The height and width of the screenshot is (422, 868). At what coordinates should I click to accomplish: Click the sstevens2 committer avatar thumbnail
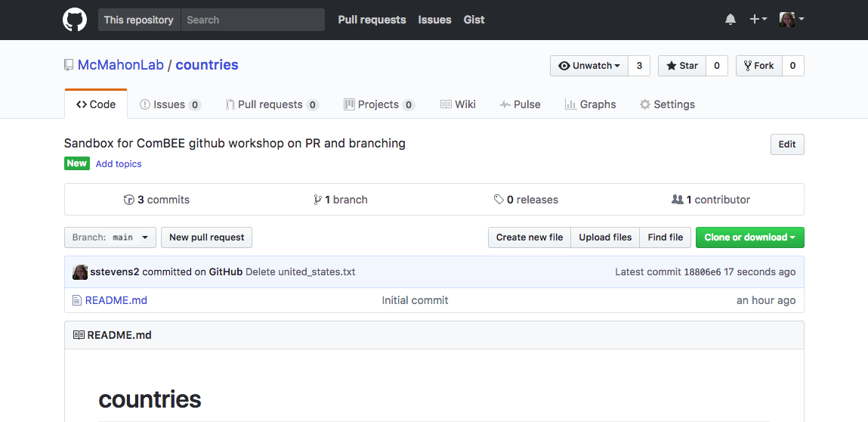tap(80, 272)
